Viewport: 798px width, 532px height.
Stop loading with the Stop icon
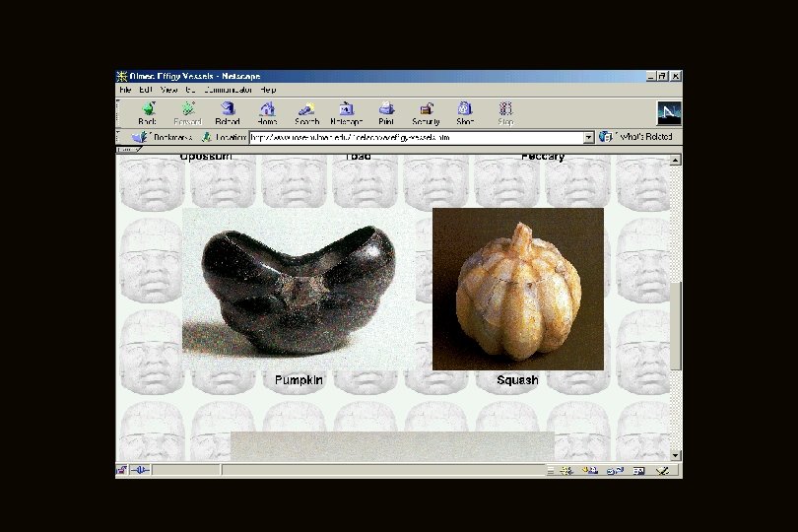click(x=505, y=108)
